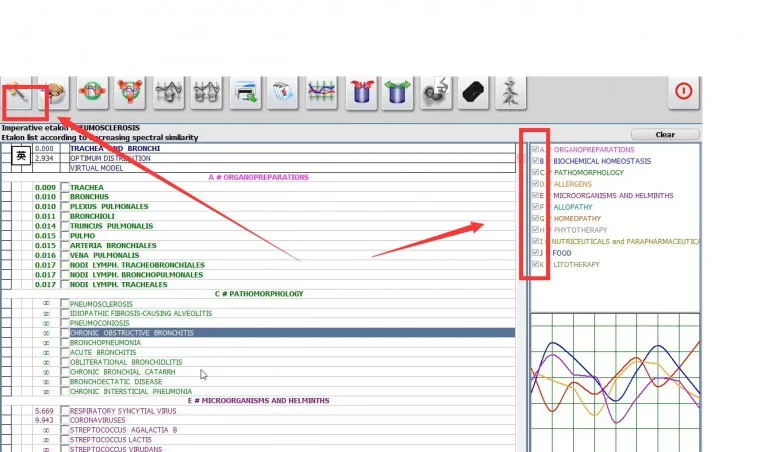Screen dimensions: 768x452
Task: Click the C # PATHOMORPHOLOGY section header
Action: (259, 294)
